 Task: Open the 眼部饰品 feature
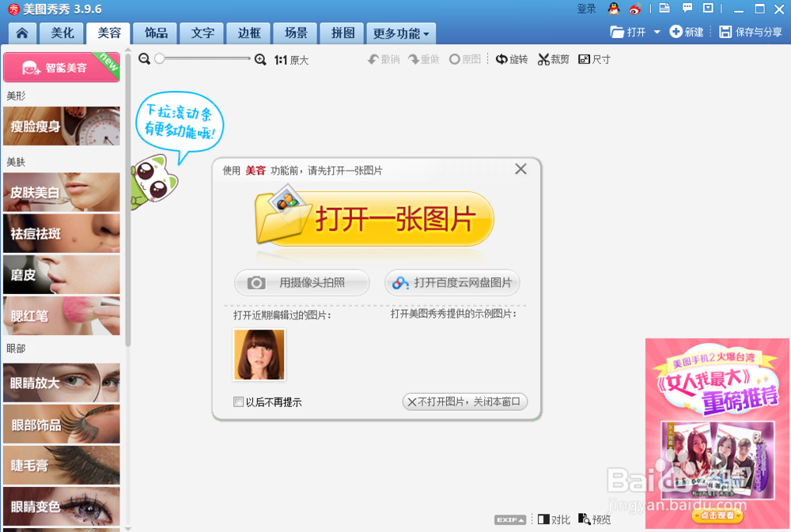click(x=62, y=424)
